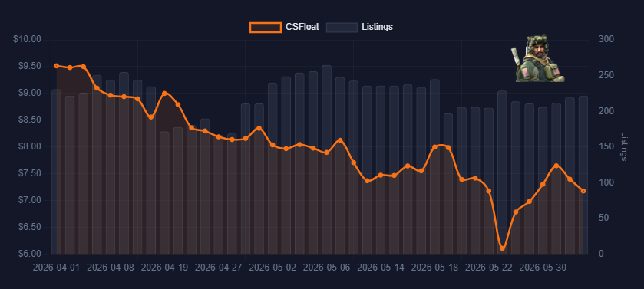The width and height of the screenshot is (644, 289).
Task: Click the $8.50 price axis label
Action: point(29,120)
